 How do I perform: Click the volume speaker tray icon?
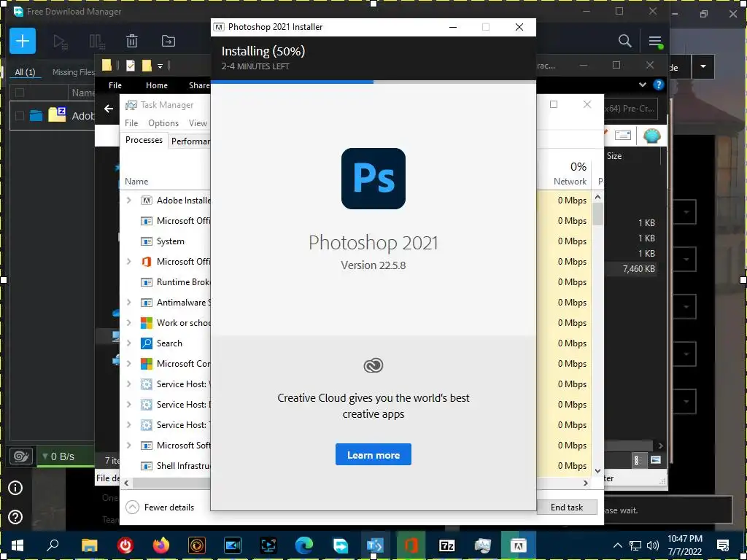(653, 545)
